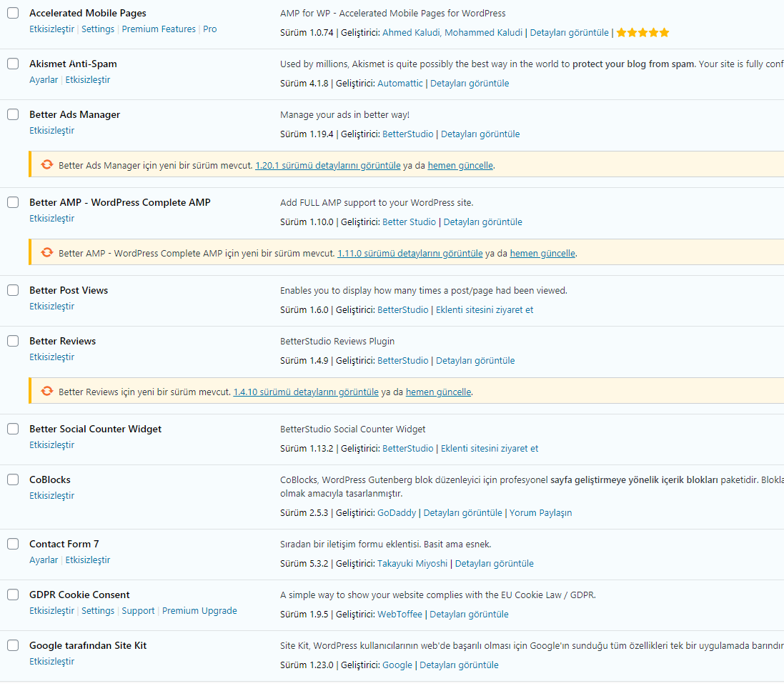Open Support for GDPR Cookie Consent

pyautogui.click(x=138, y=610)
